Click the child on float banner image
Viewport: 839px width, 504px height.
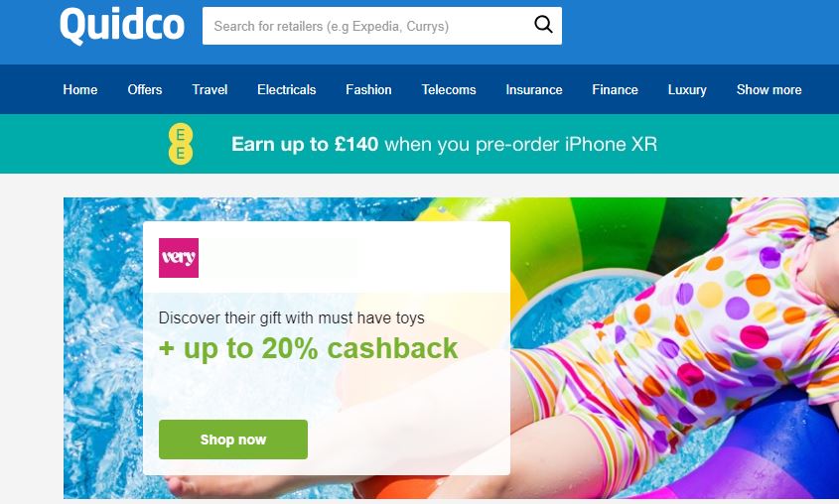[x=674, y=347]
